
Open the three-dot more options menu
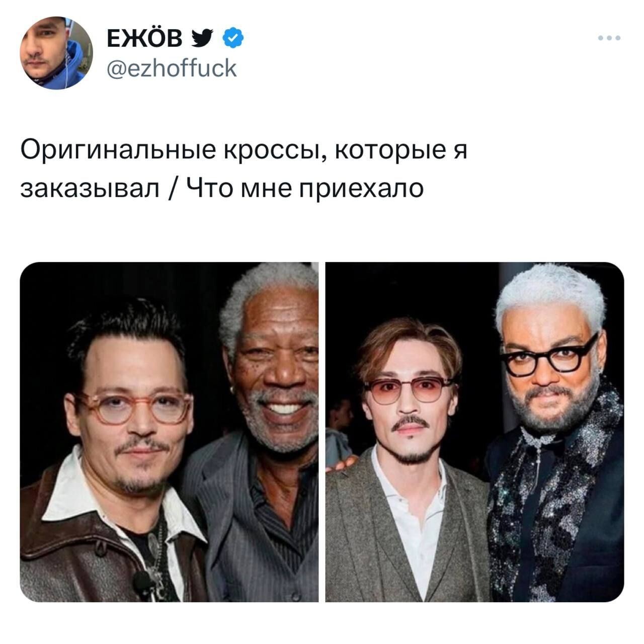coord(609,38)
